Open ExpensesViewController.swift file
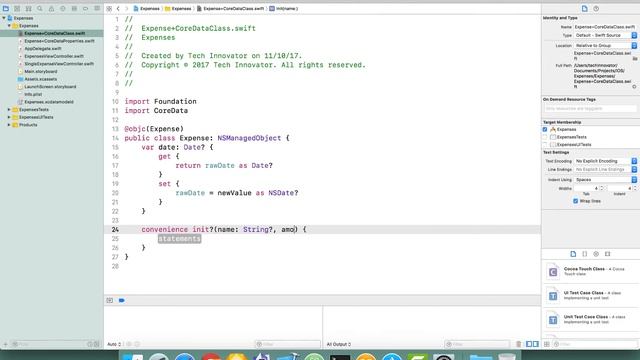This screenshot has width=640, height=360. click(x=54, y=56)
